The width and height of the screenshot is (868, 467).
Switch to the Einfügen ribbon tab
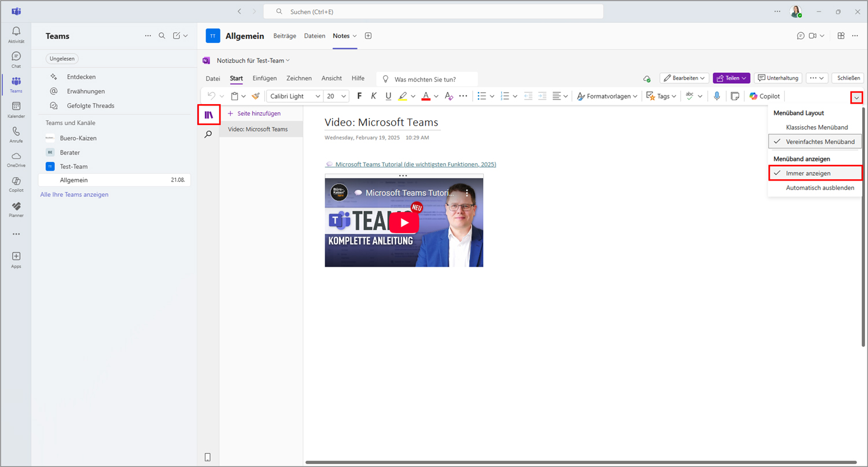coord(264,78)
